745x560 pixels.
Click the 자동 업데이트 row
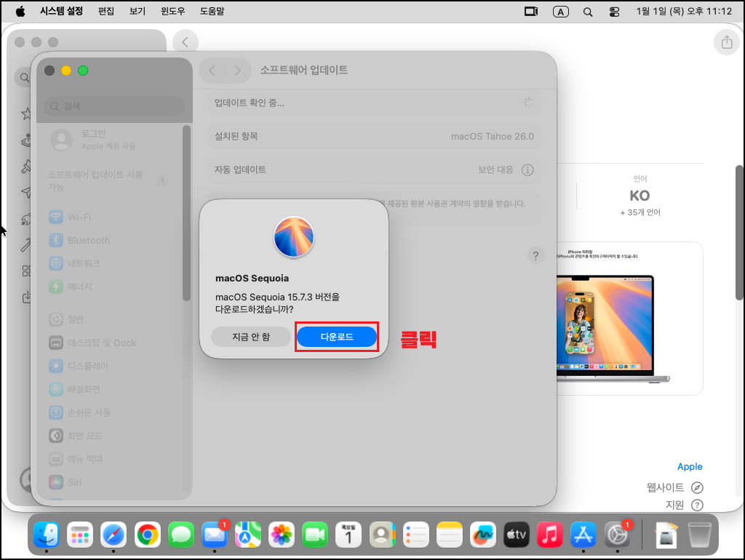point(375,169)
